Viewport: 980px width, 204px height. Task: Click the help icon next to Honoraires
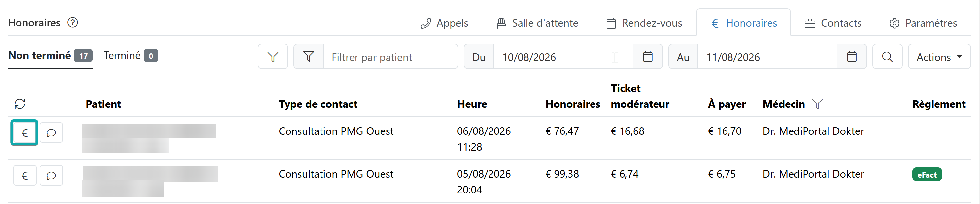click(73, 23)
